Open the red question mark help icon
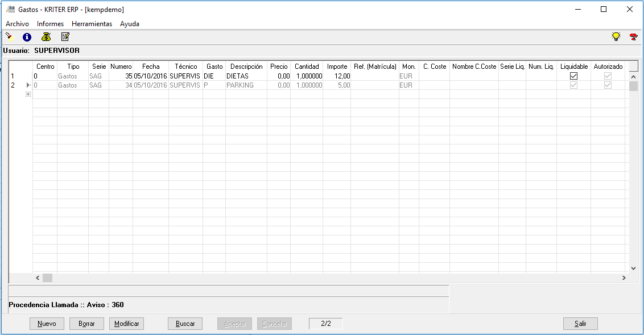Viewport: 644px width, 335px height. click(633, 37)
